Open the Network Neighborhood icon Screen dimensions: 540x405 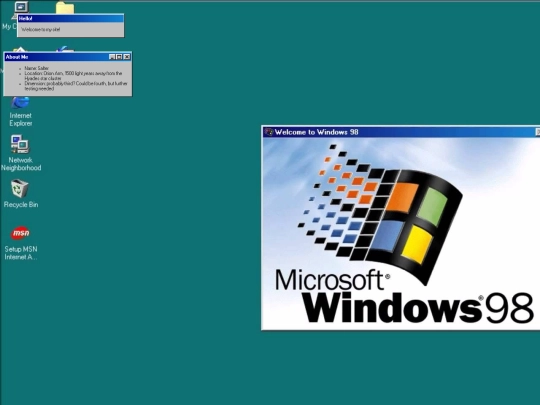20,144
